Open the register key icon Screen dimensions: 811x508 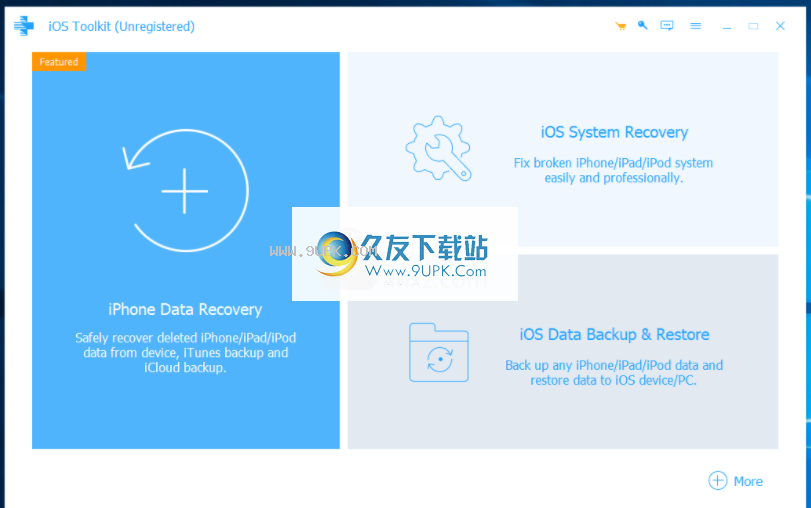642,25
